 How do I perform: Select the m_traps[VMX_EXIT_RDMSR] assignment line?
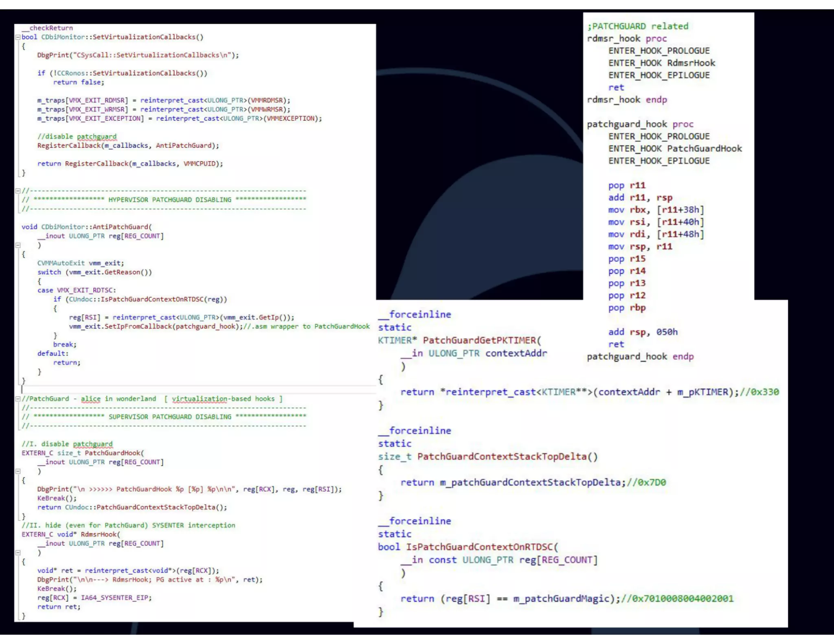pos(164,100)
